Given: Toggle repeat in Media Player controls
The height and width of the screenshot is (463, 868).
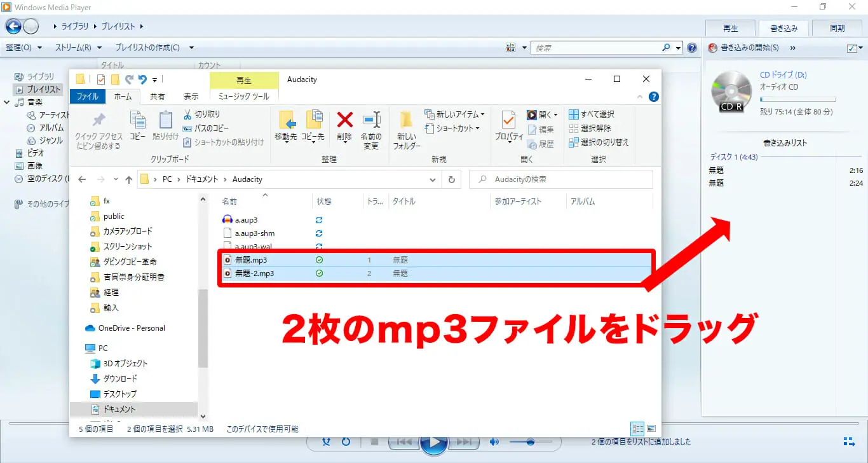Looking at the screenshot, I should pos(346,441).
